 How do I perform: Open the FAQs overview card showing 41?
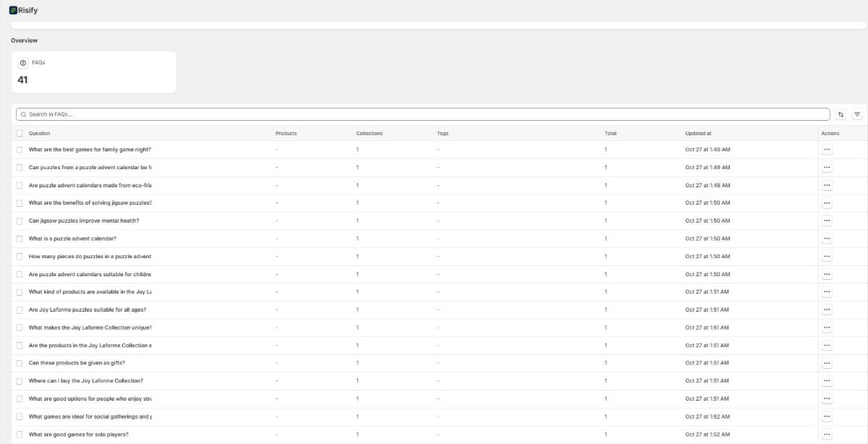[93, 72]
